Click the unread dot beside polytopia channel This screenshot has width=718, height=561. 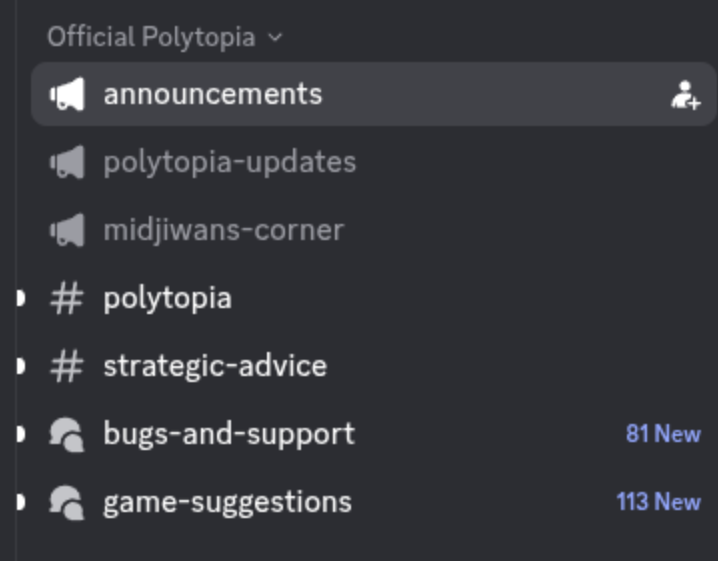[20, 298]
